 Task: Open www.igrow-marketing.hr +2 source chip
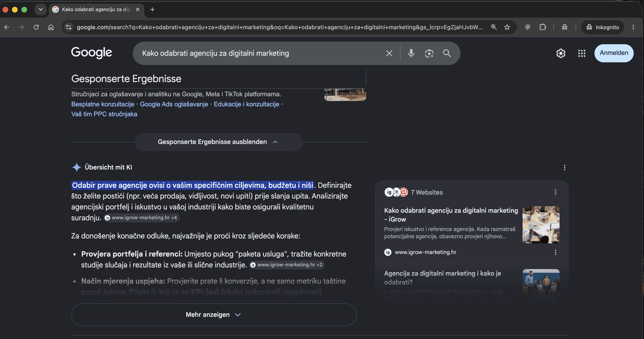[x=287, y=265]
